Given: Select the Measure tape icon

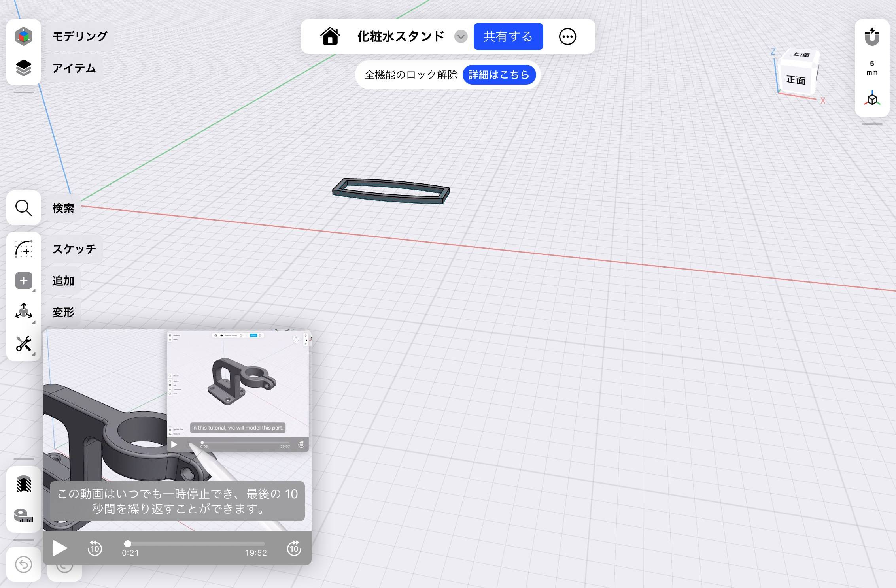Looking at the screenshot, I should click(x=23, y=515).
